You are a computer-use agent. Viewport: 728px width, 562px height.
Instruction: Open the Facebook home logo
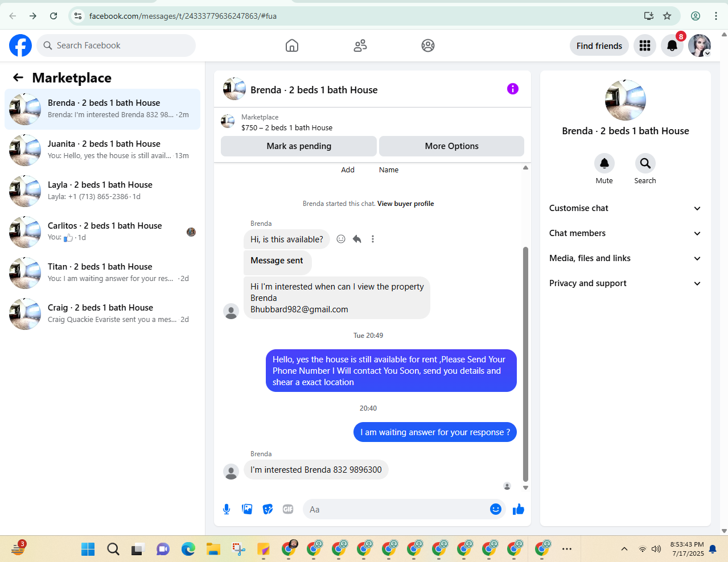coord(20,46)
